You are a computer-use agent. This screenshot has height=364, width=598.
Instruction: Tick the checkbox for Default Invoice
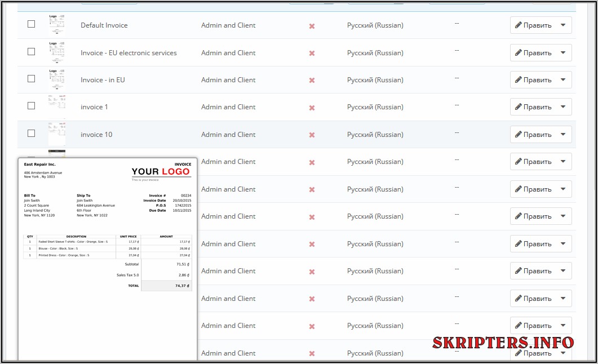coord(31,24)
